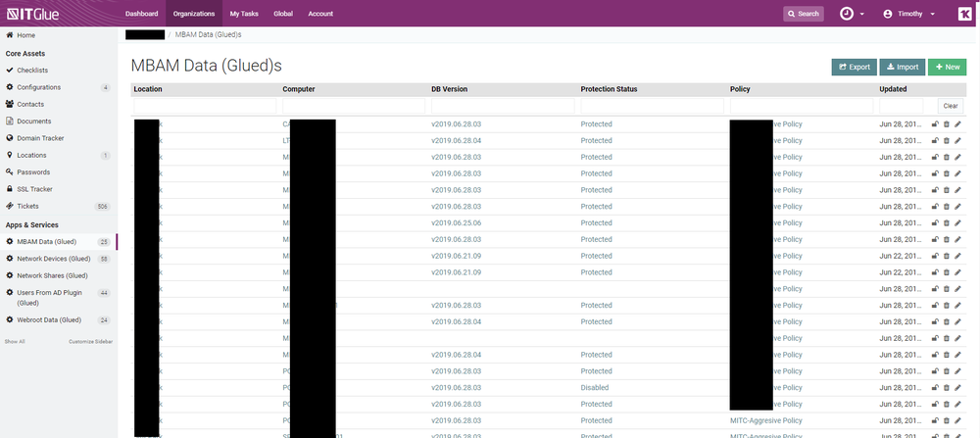This screenshot has width=980, height=438.
Task: Switch to the Dashboard tab
Action: click(141, 14)
